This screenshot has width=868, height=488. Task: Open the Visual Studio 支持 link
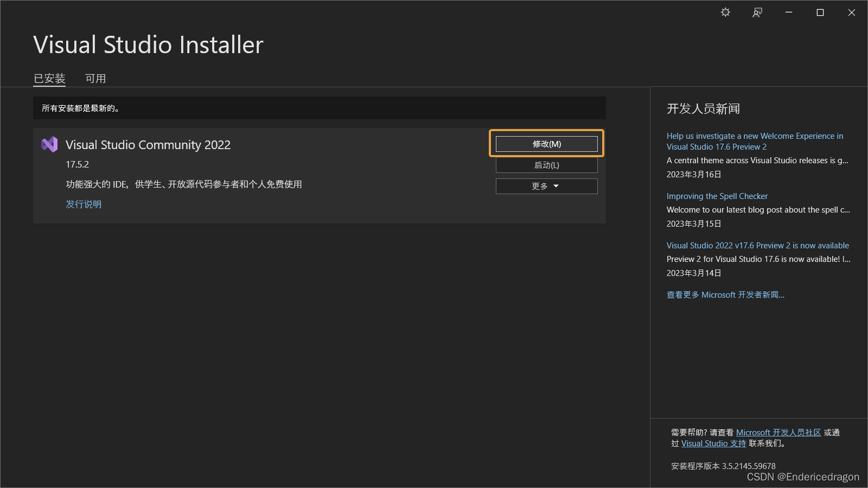(713, 443)
